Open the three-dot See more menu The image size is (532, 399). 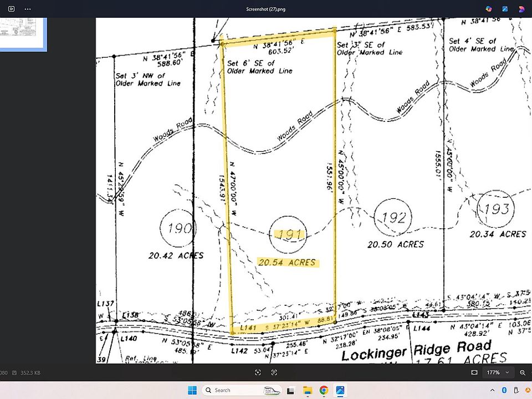pos(28,9)
